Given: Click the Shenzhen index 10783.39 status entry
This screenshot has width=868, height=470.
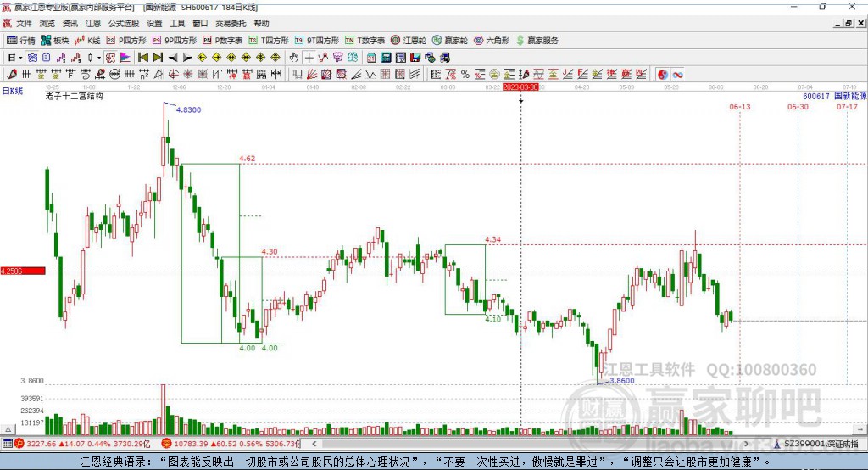Looking at the screenshot, I should coord(231,444).
